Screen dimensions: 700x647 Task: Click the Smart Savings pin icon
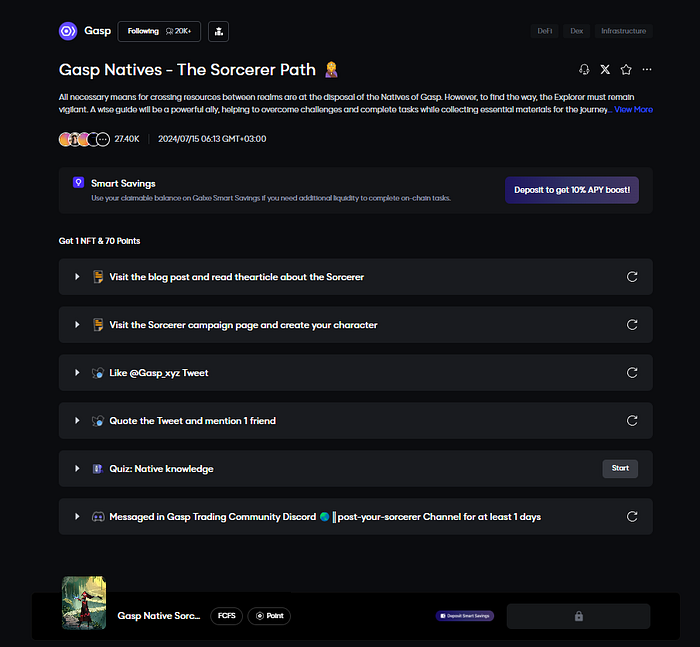[x=79, y=183]
